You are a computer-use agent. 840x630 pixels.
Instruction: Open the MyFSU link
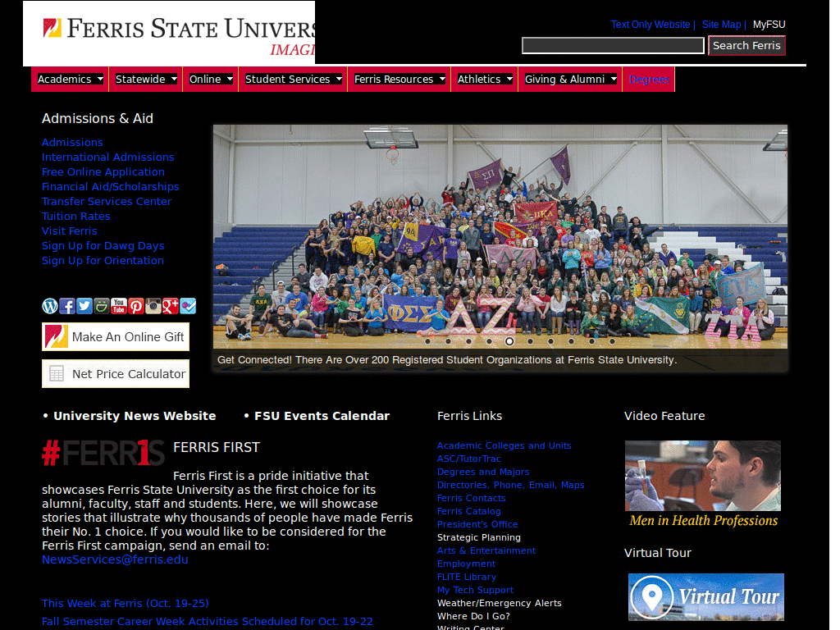[769, 25]
